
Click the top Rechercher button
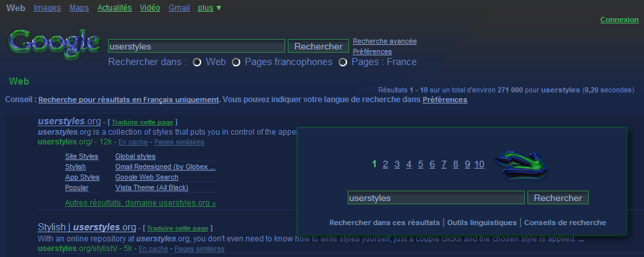click(x=318, y=46)
